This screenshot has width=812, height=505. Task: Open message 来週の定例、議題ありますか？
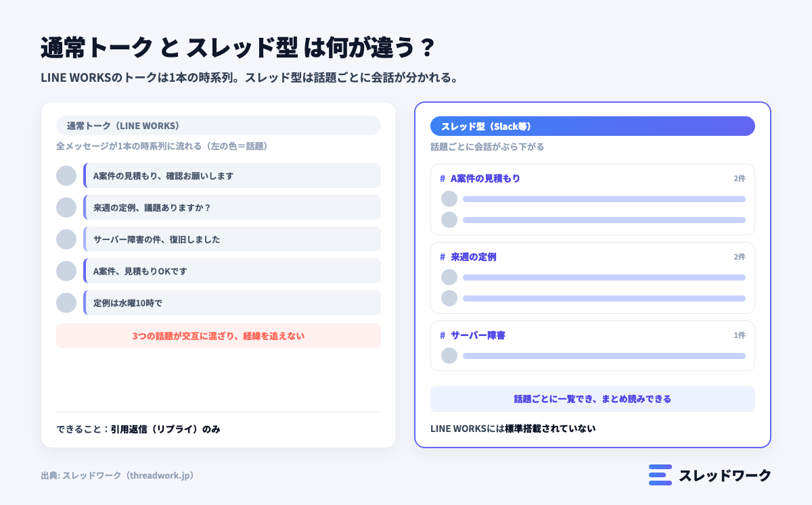point(232,208)
